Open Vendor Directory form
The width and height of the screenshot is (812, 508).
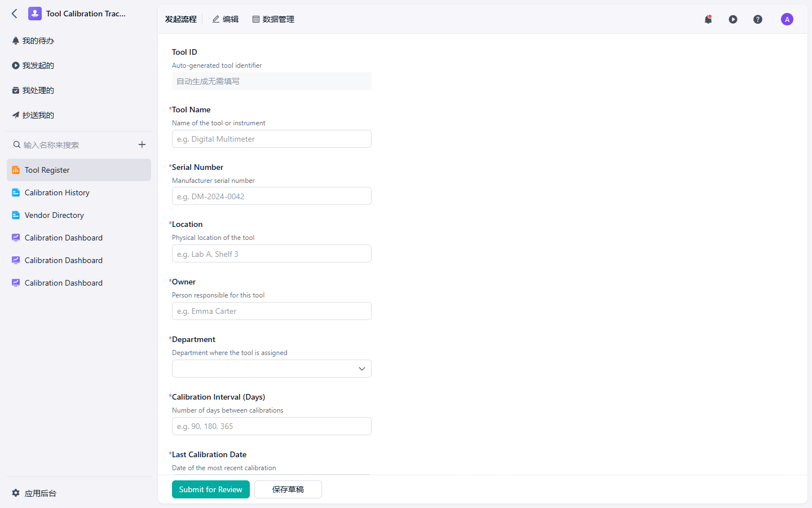click(79, 215)
